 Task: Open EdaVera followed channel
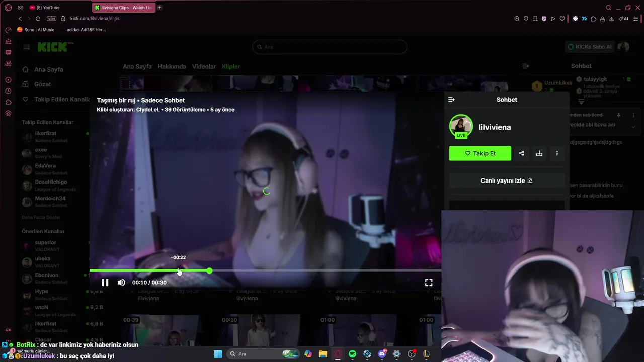click(x=54, y=169)
